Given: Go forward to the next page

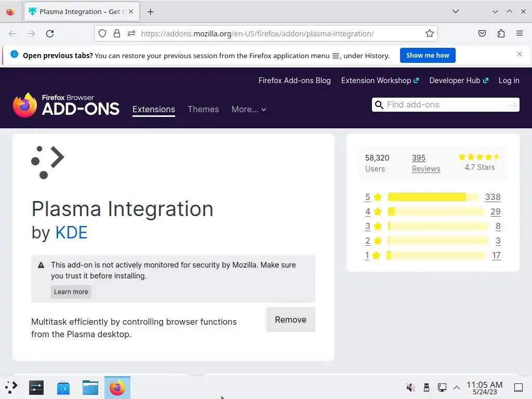Looking at the screenshot, I should tap(31, 34).
